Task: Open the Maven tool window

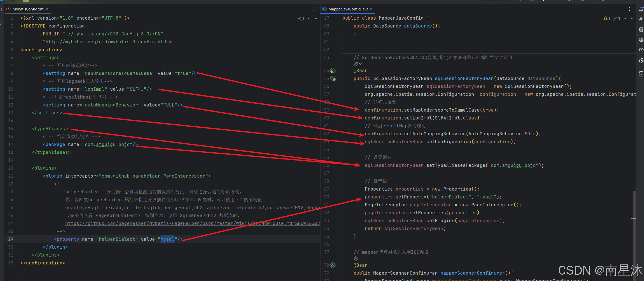Action: tap(641, 50)
